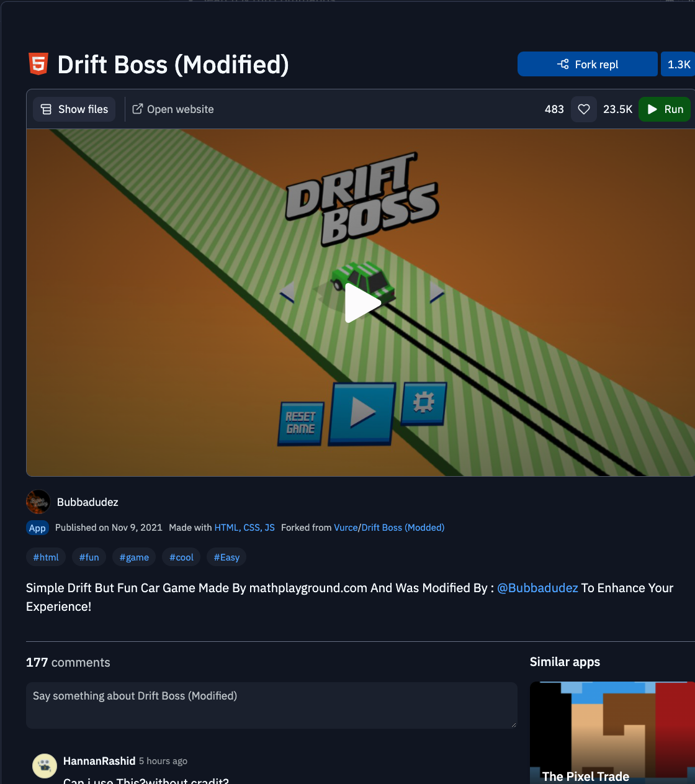Image resolution: width=695 pixels, height=784 pixels.
Task: Open HannanRashid's profile name
Action: (99, 761)
